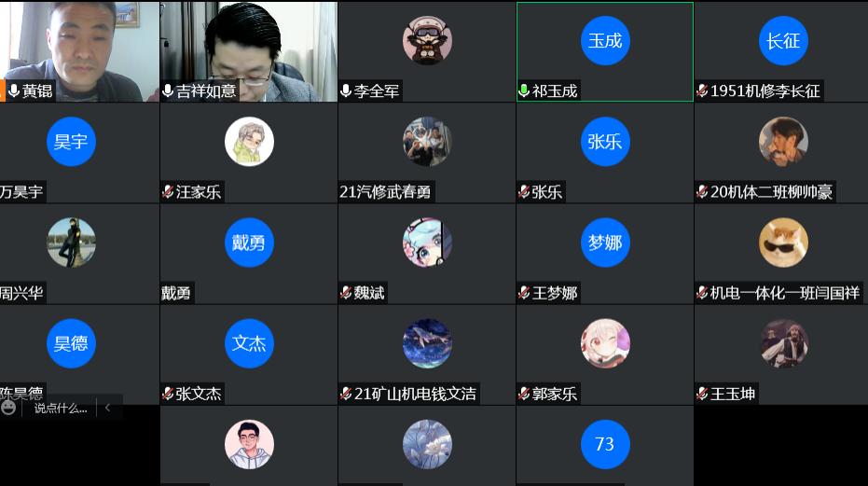This screenshot has height=486, width=868.
Task: Click the active green mic icon for 祁玉成
Action: (524, 90)
